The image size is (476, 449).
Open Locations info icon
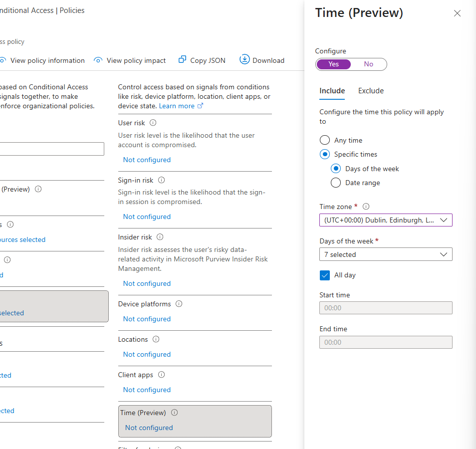pyautogui.click(x=156, y=339)
